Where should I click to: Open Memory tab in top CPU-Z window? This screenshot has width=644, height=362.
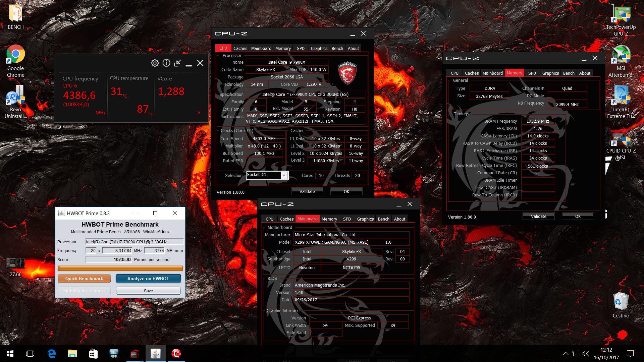click(x=283, y=48)
